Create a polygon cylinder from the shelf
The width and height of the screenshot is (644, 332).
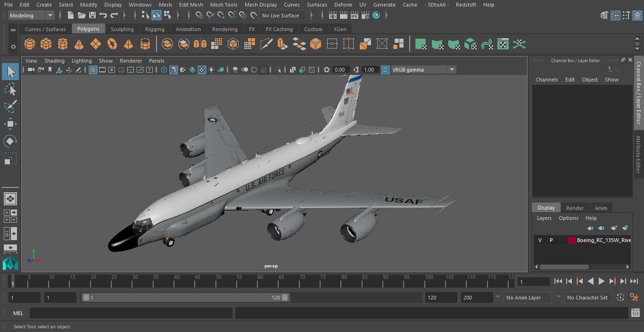[x=63, y=44]
